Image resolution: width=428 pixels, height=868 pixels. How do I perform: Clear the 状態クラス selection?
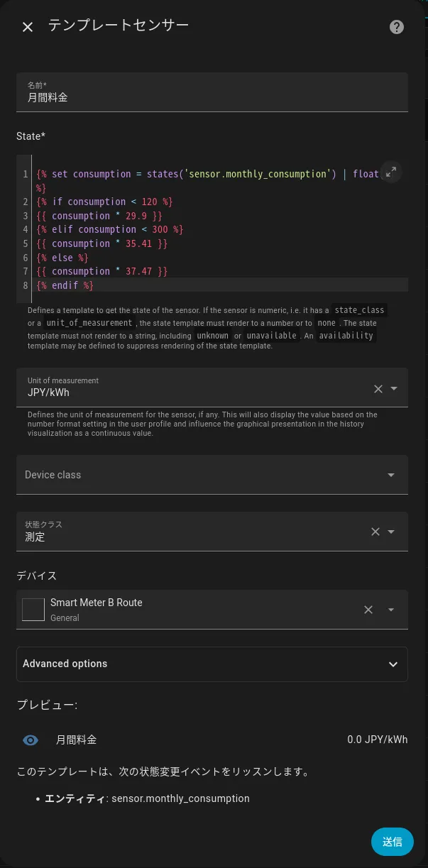click(x=375, y=532)
